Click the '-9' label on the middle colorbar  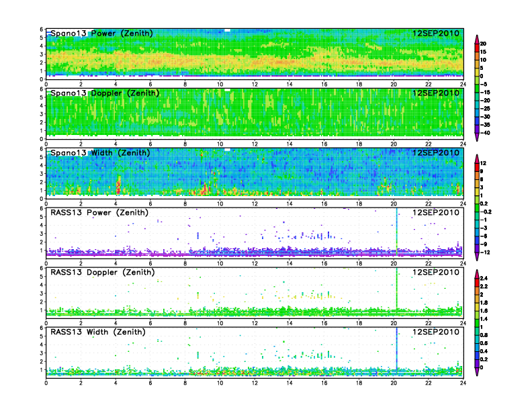click(x=484, y=244)
